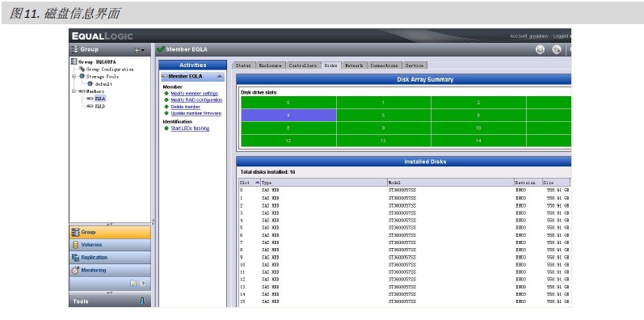Select disk drive slot 5
Viewport: 644px width, 320px height.
(383, 116)
